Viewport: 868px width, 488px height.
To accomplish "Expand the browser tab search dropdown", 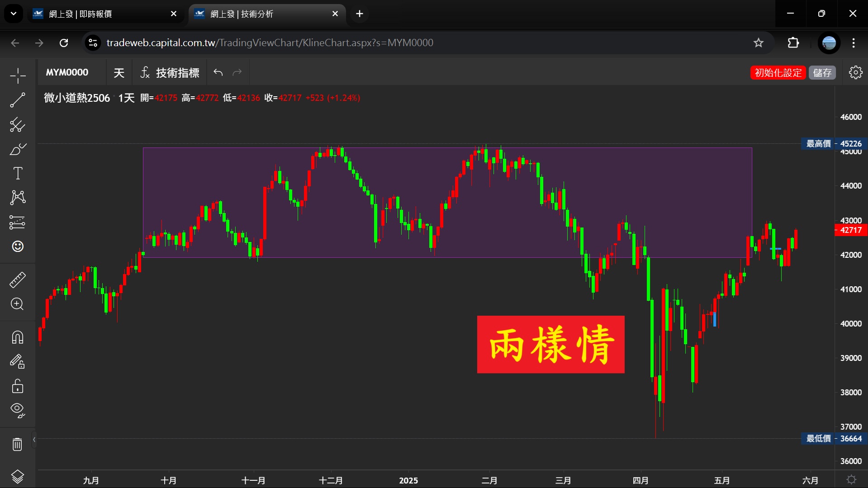I will click(x=14, y=14).
